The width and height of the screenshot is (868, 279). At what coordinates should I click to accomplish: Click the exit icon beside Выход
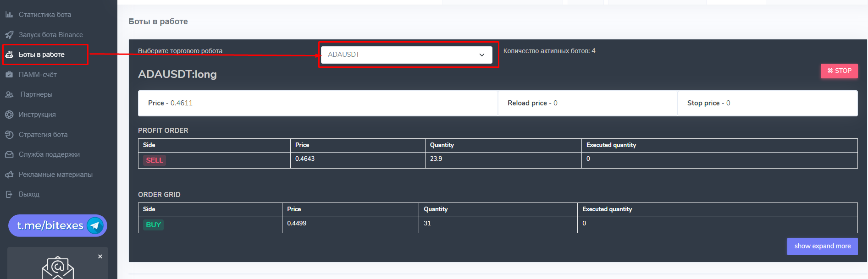pos(9,194)
